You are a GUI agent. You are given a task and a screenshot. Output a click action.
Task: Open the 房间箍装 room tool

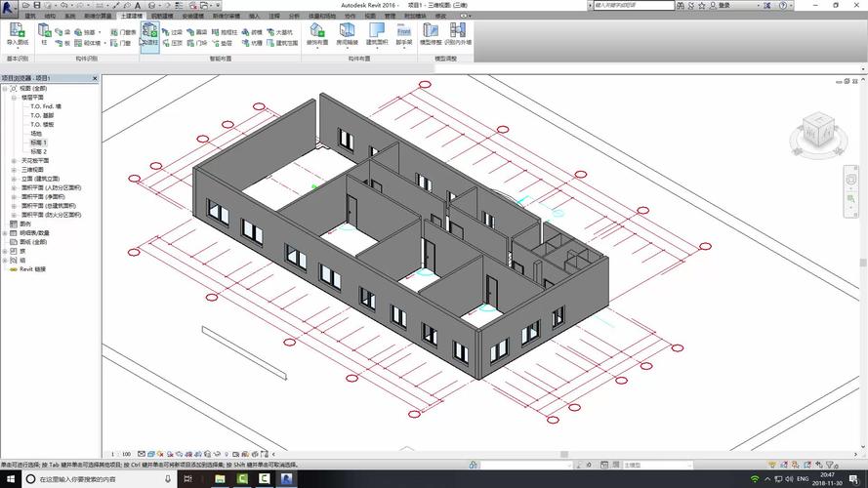tap(347, 35)
